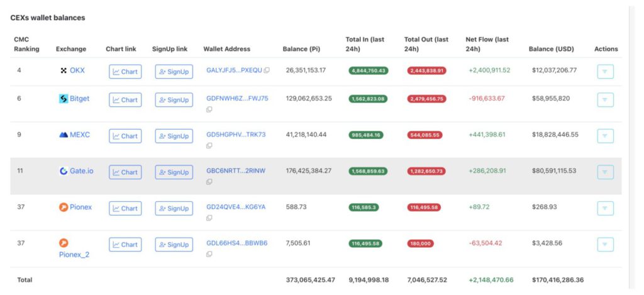Click Pionex total in badge 116,585.3

tap(364, 208)
